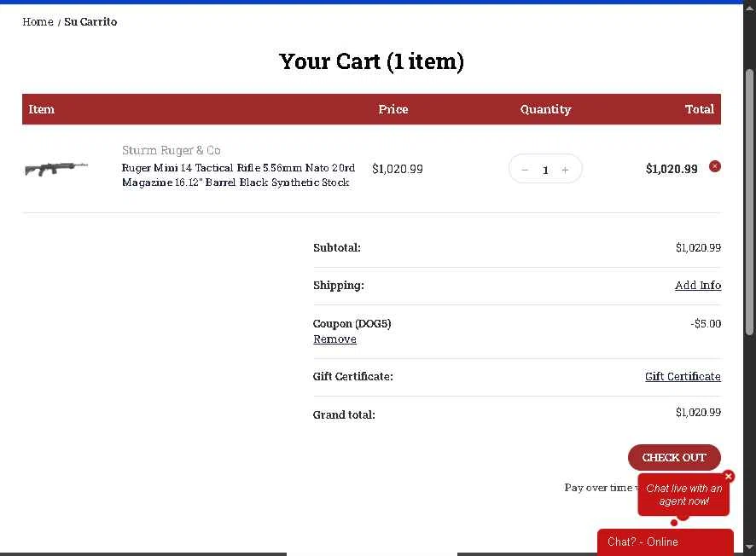Click the scrollbar down arrow
Screen dimensions: 756x556
pos(749,547)
